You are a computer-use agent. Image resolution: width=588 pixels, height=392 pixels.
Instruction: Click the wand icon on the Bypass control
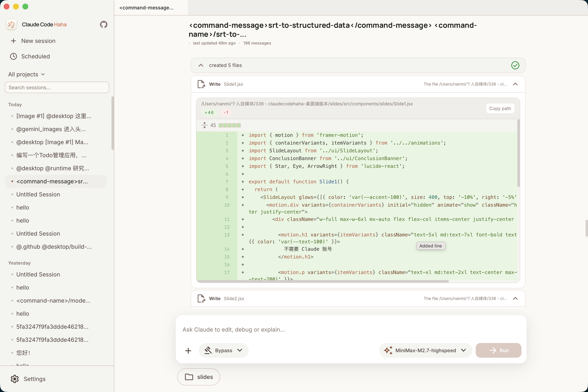(208, 350)
